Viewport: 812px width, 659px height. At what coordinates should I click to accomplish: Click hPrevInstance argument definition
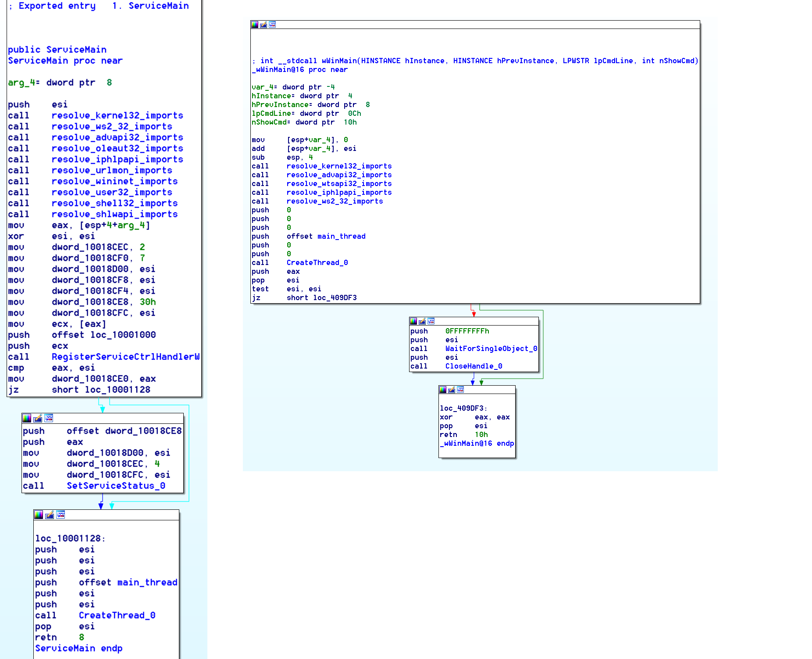(x=311, y=104)
